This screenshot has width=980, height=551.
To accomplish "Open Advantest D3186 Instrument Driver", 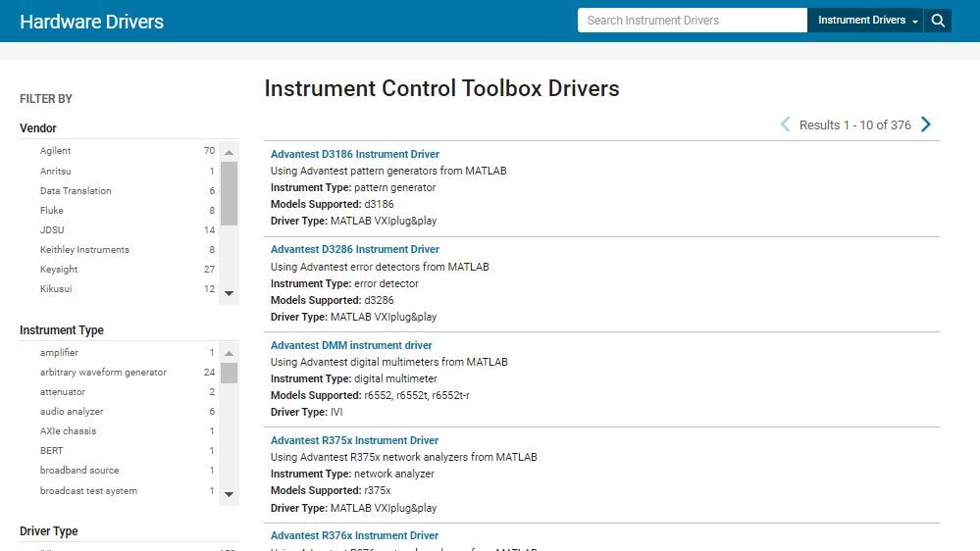I will tap(354, 154).
